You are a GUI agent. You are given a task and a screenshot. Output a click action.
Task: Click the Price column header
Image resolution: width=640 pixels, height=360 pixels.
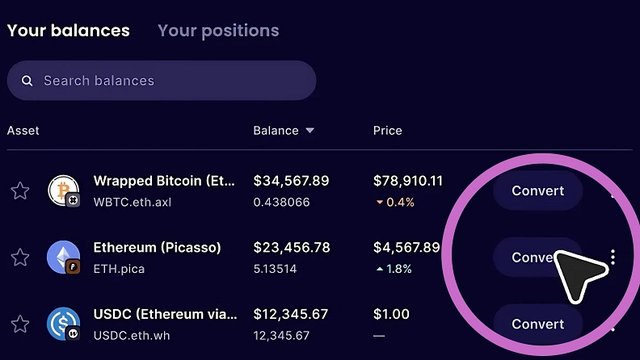pyautogui.click(x=387, y=131)
